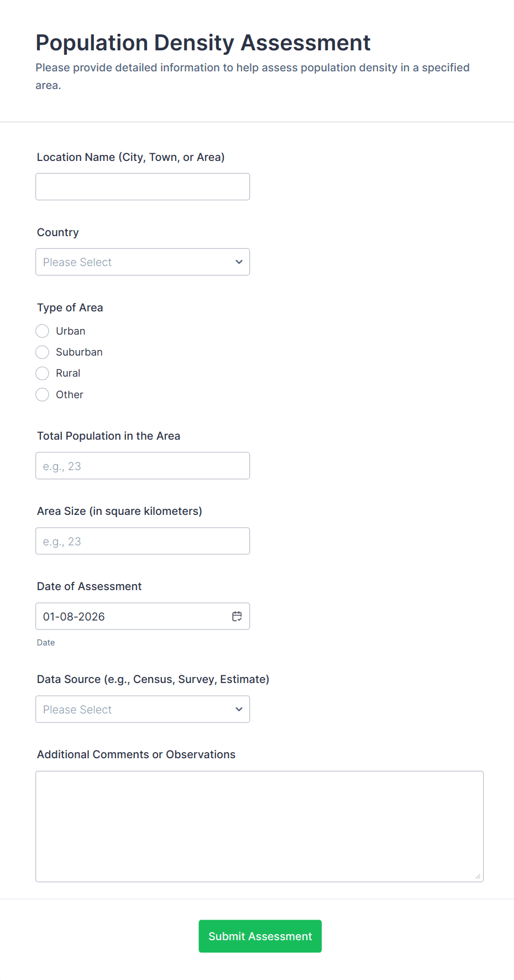This screenshot has height=980, width=514.
Task: Click the Area Size input field
Action: (x=142, y=540)
